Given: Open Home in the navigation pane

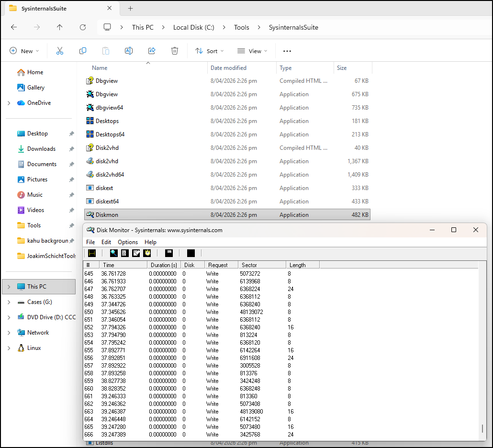Looking at the screenshot, I should point(30,72).
